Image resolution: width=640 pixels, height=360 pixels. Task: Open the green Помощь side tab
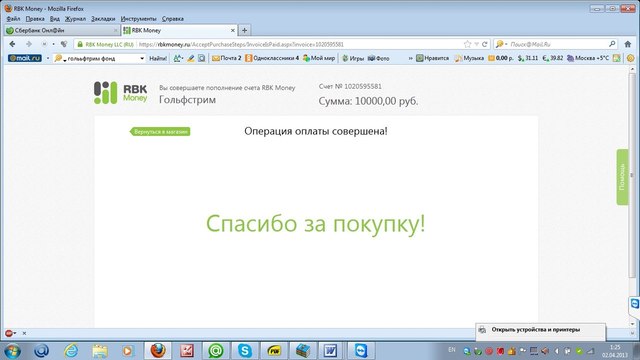[622, 177]
